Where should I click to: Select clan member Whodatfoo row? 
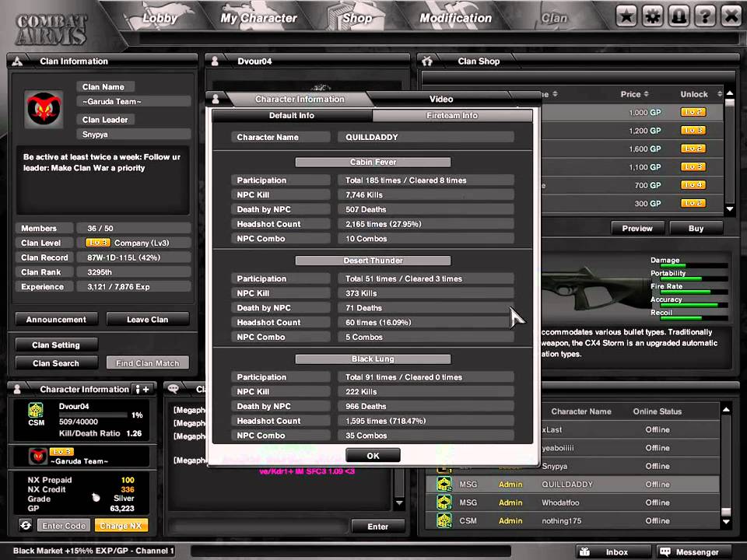click(x=573, y=502)
